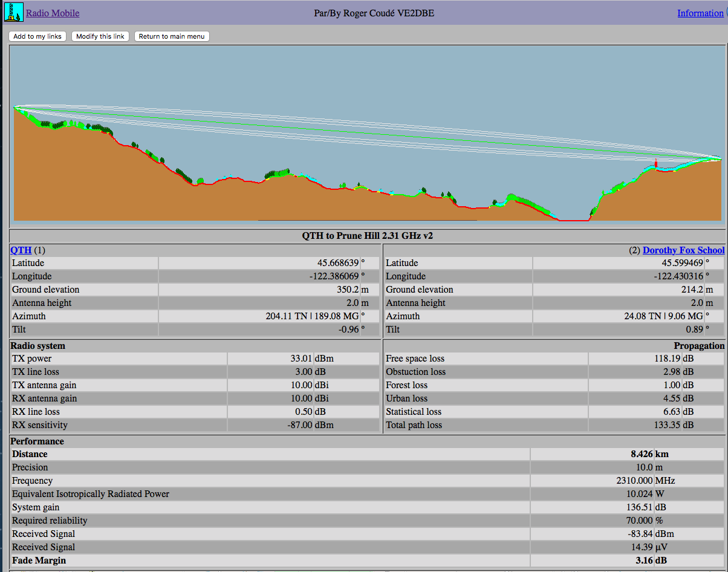Click the Modify this link button

pos(100,36)
